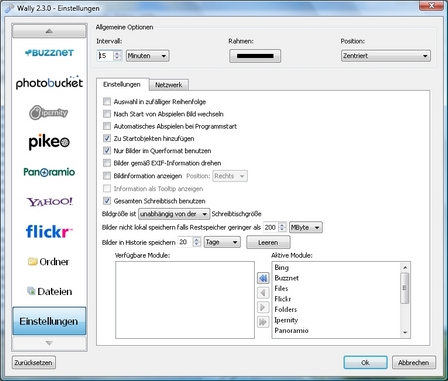Screen dimensions: 448x381
Task: Click the Intervall spinner arrows
Action: point(117,56)
